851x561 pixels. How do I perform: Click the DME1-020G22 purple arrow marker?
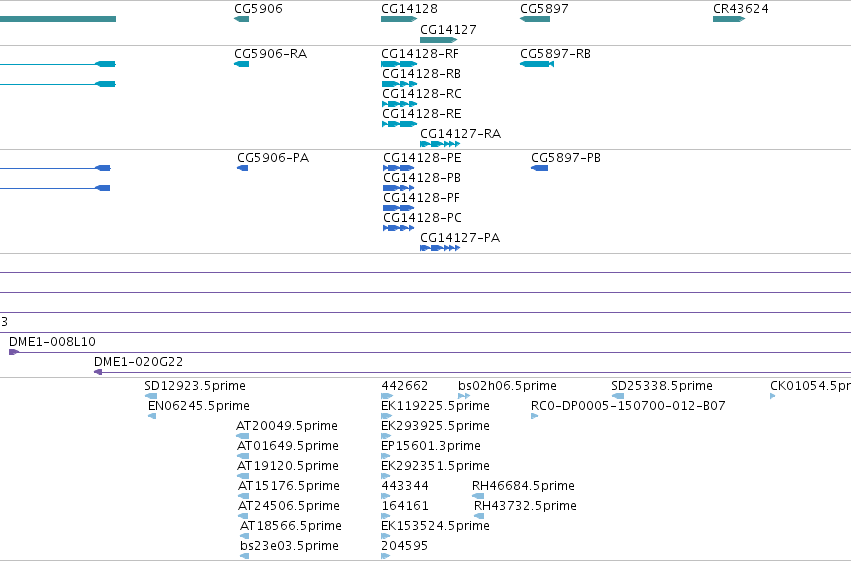click(98, 372)
